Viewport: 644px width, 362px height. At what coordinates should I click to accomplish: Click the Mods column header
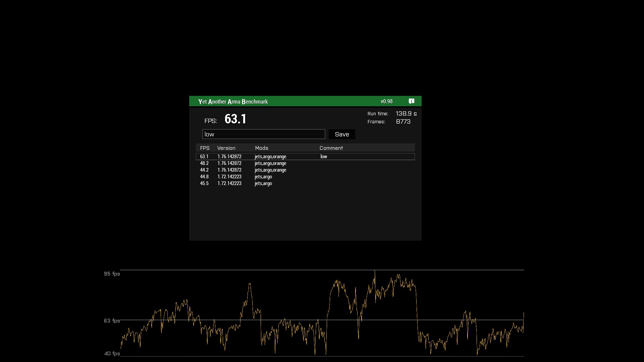pyautogui.click(x=261, y=148)
